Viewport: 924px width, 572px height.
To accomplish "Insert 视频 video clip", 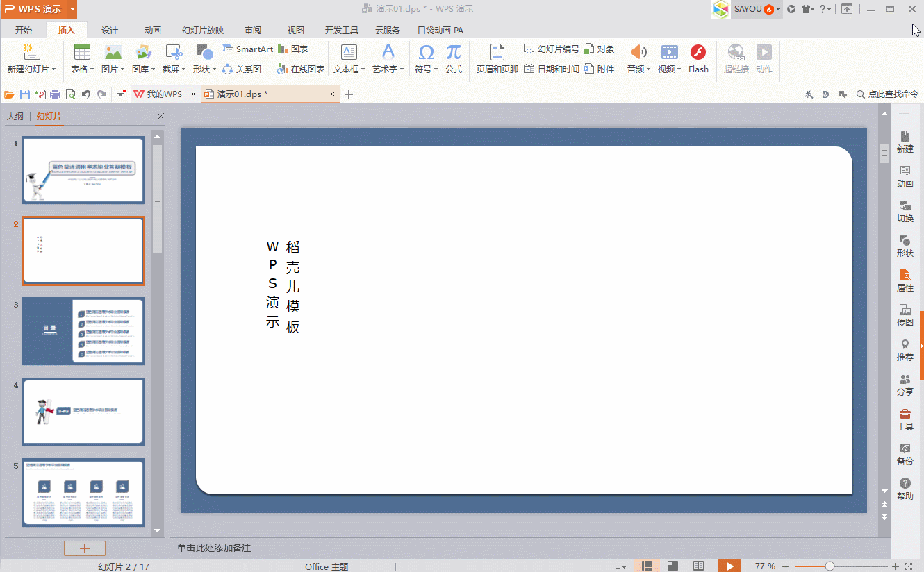I will pyautogui.click(x=670, y=52).
